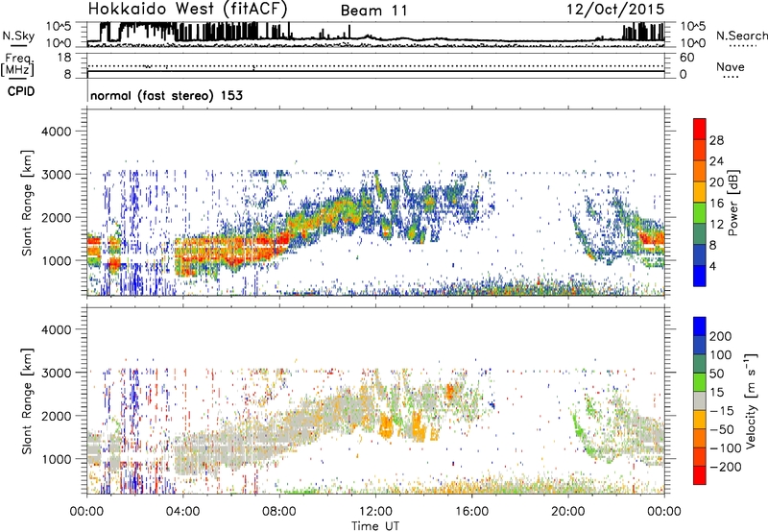Click 'Slant Range [km]' label of velocity panel
The width and height of the screenshot is (768, 532).
(27, 401)
